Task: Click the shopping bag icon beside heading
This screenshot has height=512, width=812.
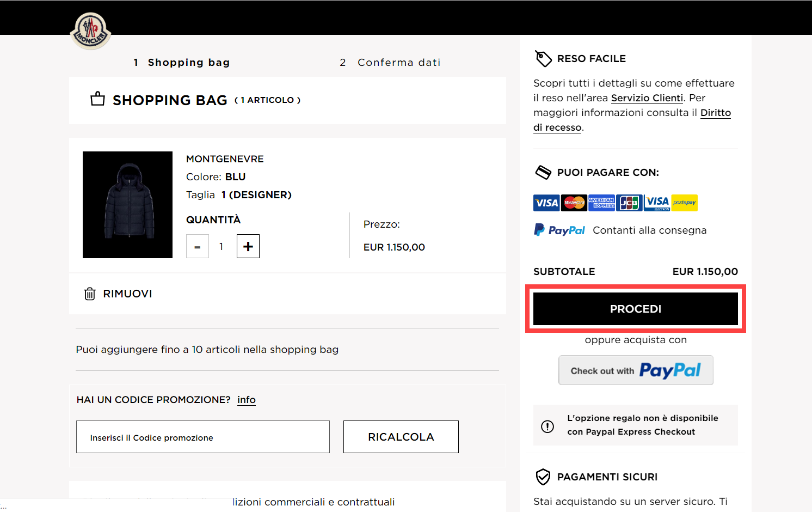Action: tap(98, 99)
